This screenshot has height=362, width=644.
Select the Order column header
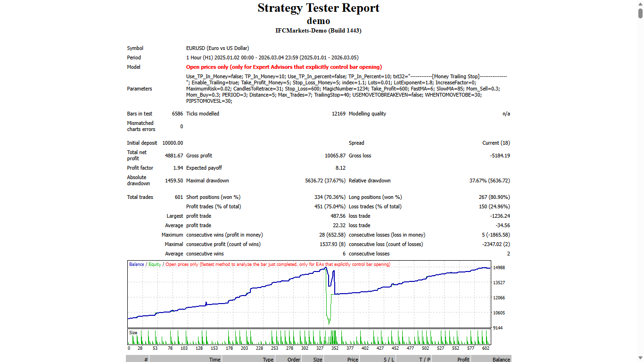[x=293, y=359]
